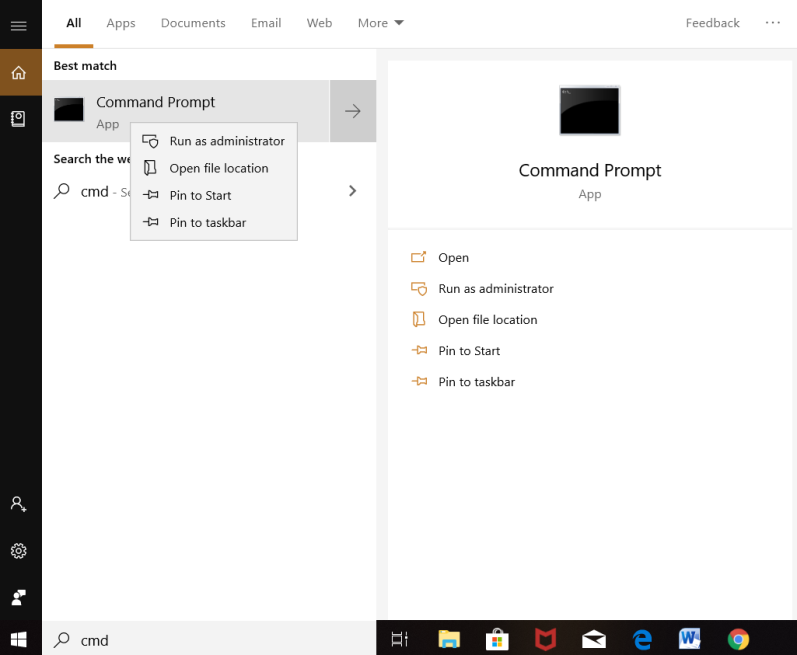Click Open in the right details pane
Screen dimensions: 797x655
point(453,258)
